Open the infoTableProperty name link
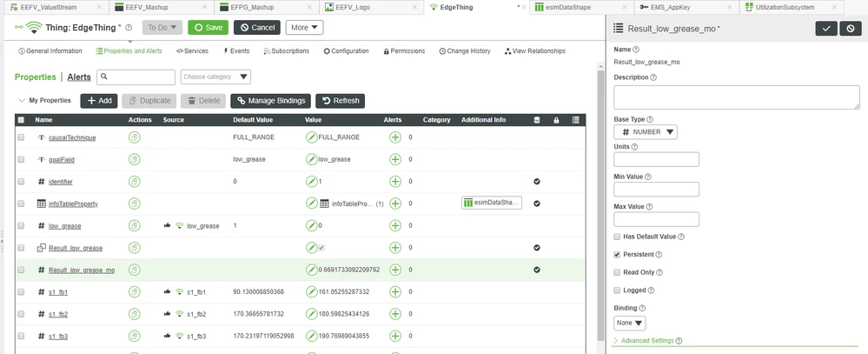 73,204
